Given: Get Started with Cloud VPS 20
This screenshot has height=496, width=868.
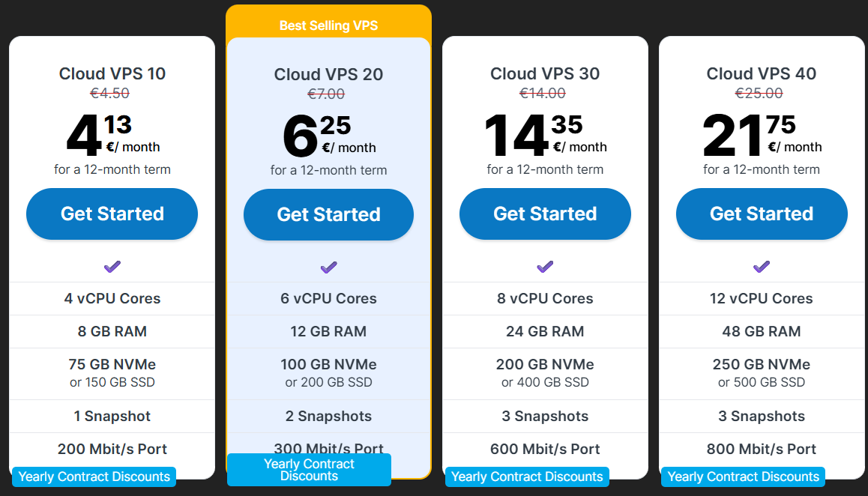Looking at the screenshot, I should point(328,214).
